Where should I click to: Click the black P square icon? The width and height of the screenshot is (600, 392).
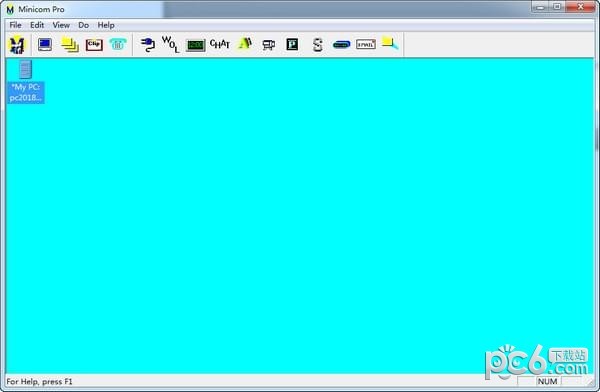[x=292, y=44]
